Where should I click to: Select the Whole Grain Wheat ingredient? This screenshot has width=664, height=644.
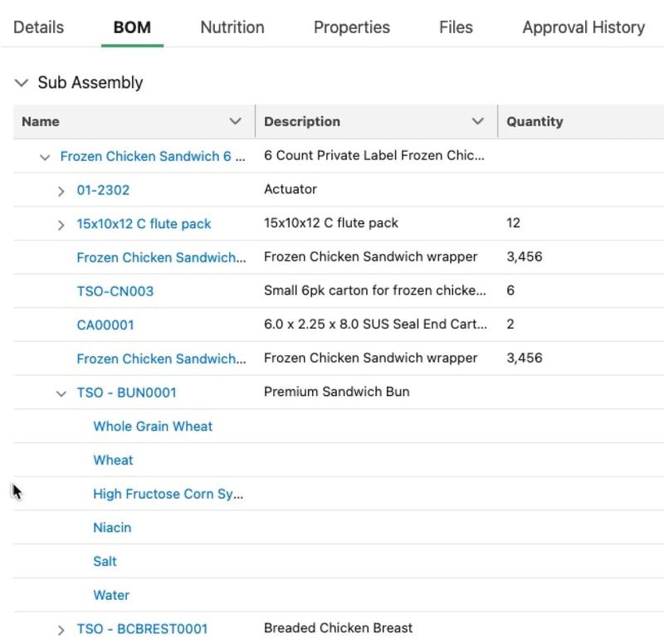(x=152, y=426)
